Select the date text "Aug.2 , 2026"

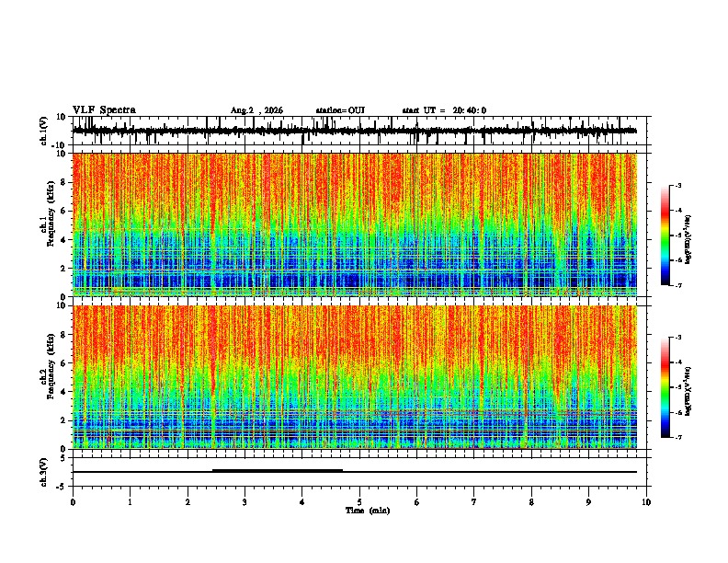[256, 110]
